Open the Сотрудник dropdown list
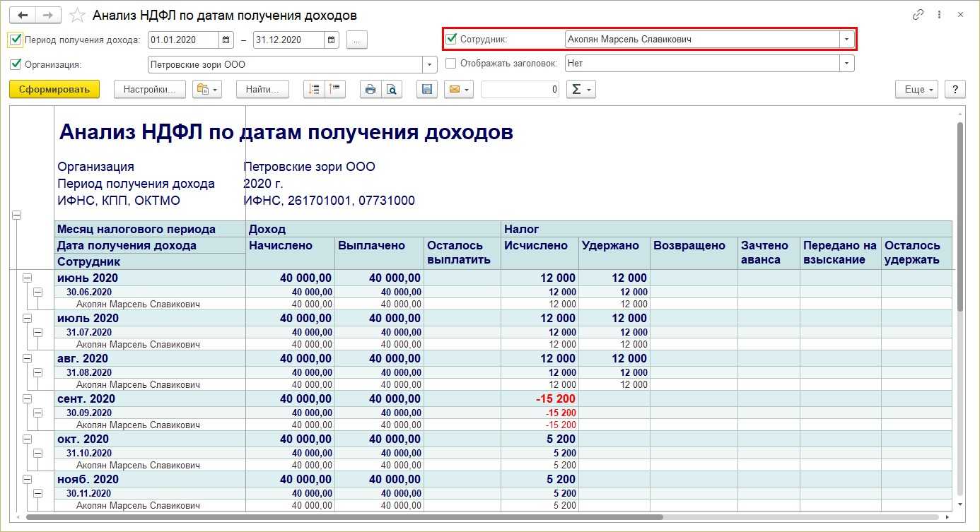 (846, 40)
